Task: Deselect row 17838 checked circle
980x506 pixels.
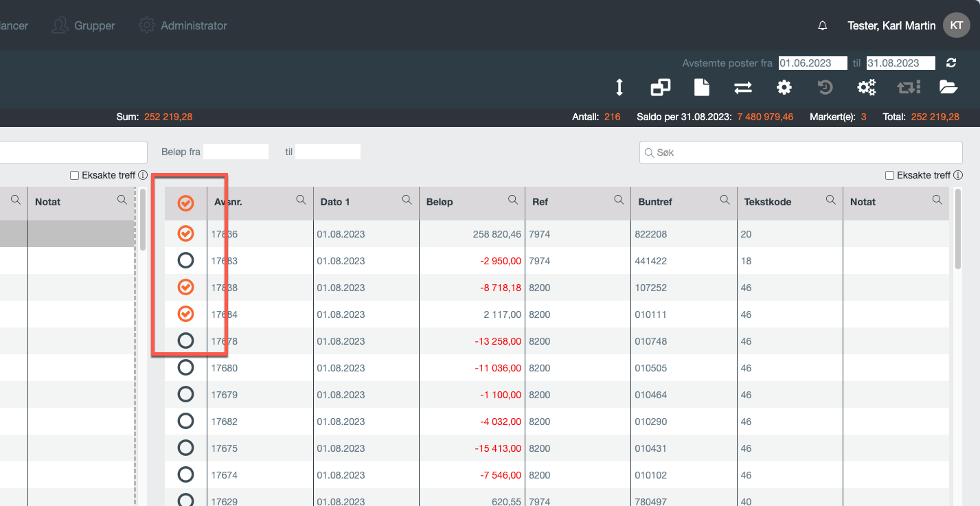Action: (x=185, y=287)
